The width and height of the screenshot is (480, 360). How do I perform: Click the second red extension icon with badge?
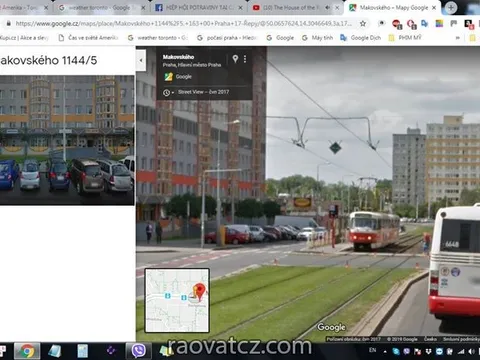coord(411,24)
